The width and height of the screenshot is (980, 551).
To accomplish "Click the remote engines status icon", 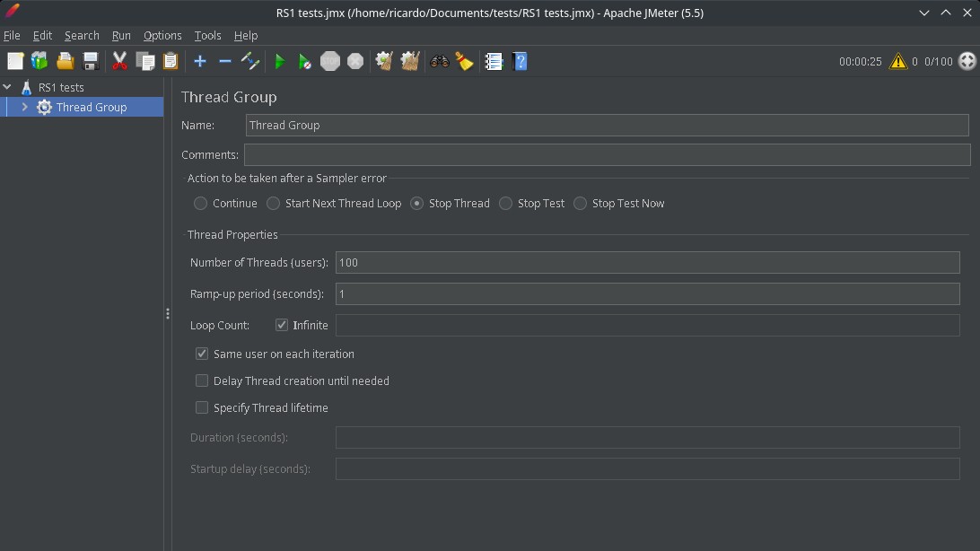I will coord(967,61).
